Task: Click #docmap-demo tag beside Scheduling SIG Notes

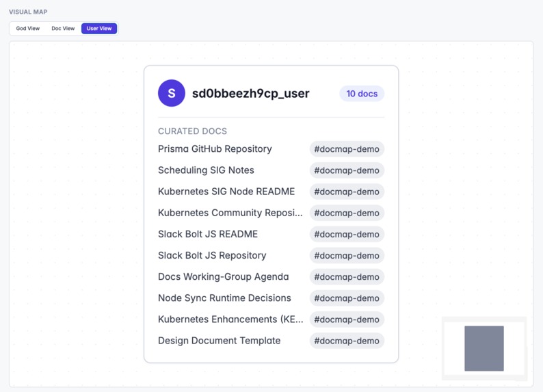Action: (x=347, y=170)
